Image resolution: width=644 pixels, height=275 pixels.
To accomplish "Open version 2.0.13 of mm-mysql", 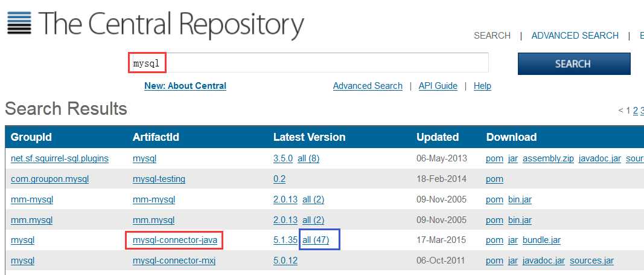I will (x=285, y=199).
